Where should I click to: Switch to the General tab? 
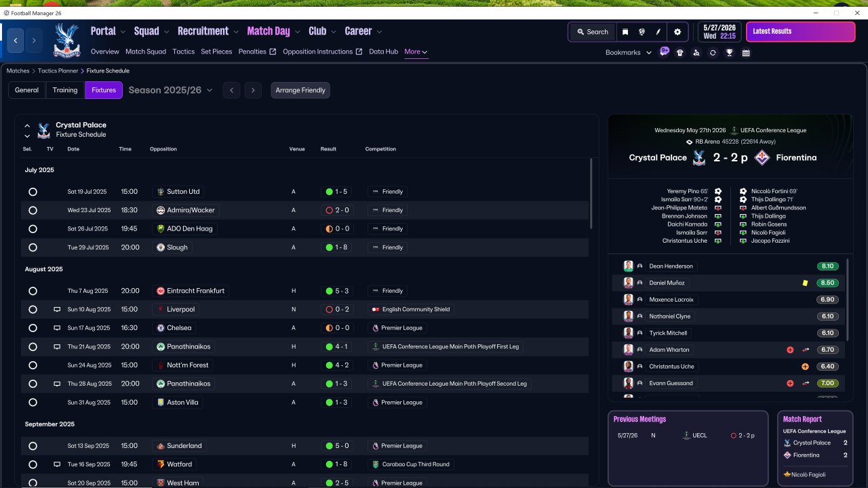click(27, 90)
